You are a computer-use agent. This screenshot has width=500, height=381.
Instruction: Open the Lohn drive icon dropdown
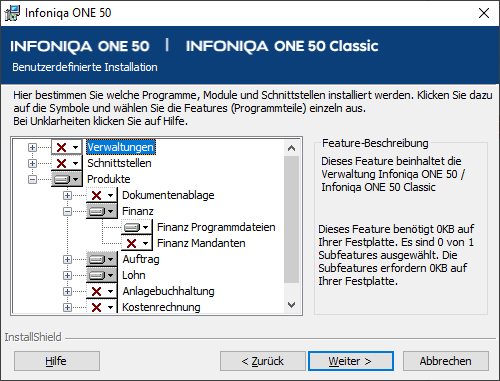click(x=102, y=275)
